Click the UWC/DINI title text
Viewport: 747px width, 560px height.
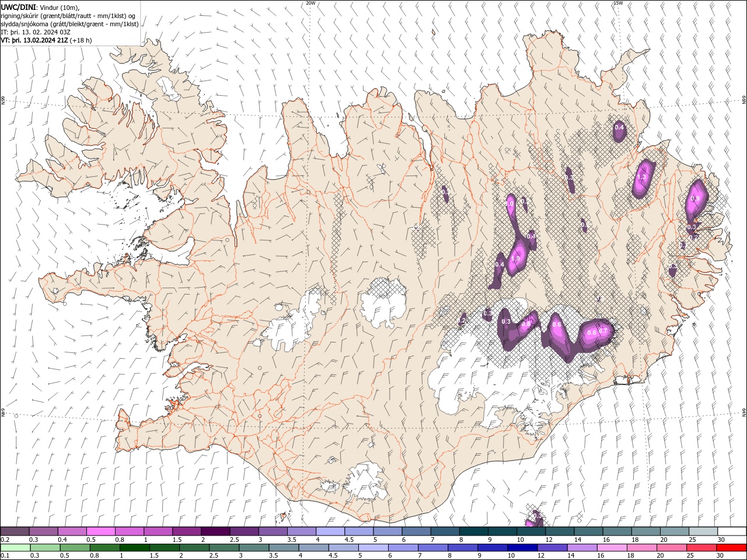18,7
